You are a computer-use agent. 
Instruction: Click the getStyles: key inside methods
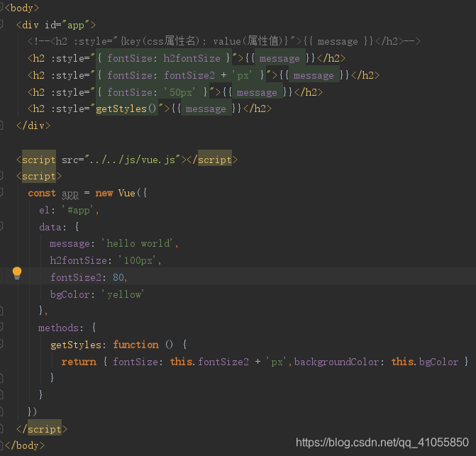tap(78, 345)
